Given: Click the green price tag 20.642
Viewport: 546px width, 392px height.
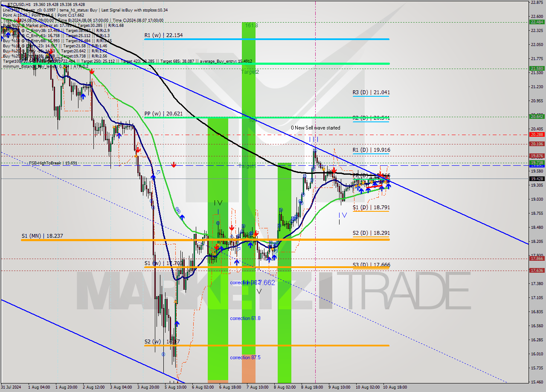Looking at the screenshot, I should [x=537, y=116].
